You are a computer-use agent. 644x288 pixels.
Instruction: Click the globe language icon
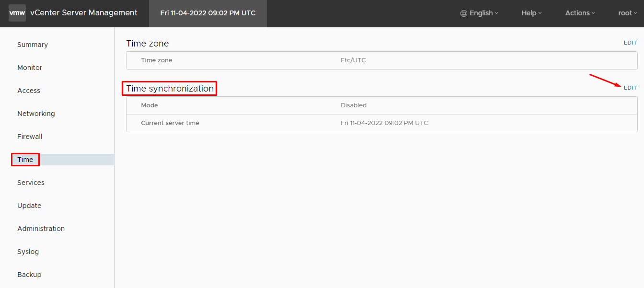pos(463,13)
